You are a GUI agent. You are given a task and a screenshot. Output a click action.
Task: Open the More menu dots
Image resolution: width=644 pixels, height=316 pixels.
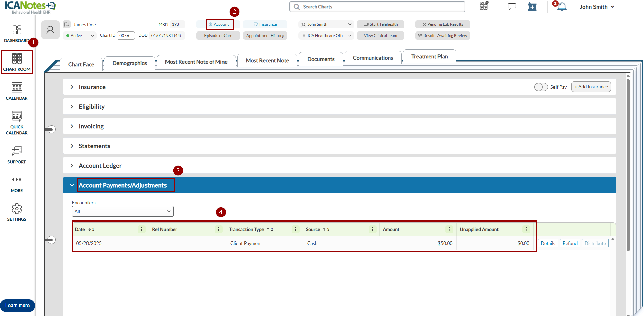click(17, 180)
